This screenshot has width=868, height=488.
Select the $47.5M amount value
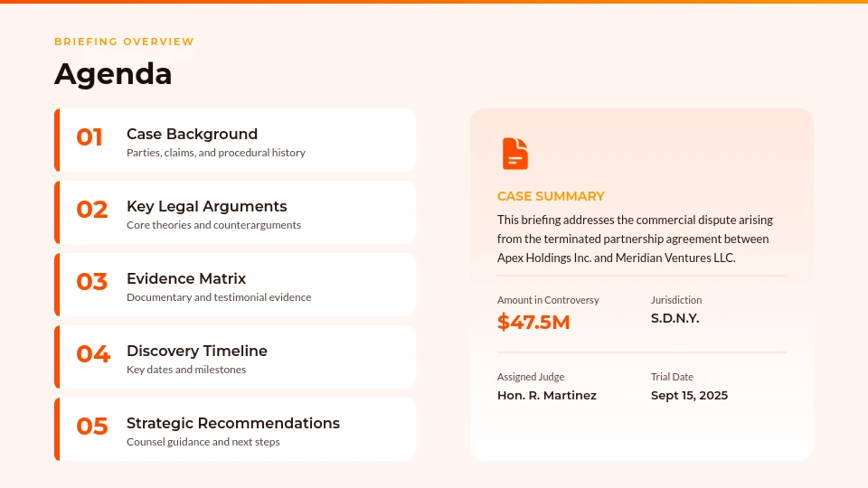point(533,322)
